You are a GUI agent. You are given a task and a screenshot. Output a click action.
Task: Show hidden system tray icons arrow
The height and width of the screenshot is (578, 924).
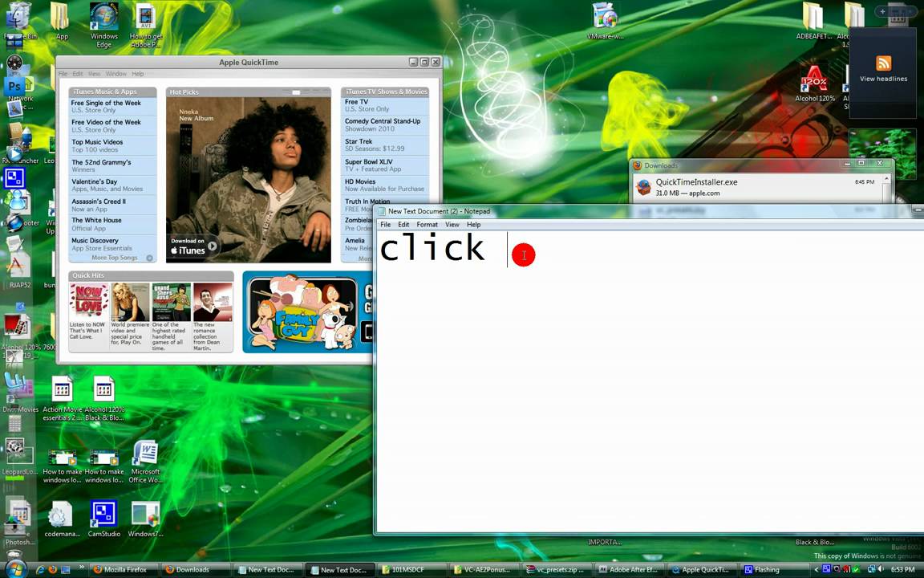pos(817,570)
